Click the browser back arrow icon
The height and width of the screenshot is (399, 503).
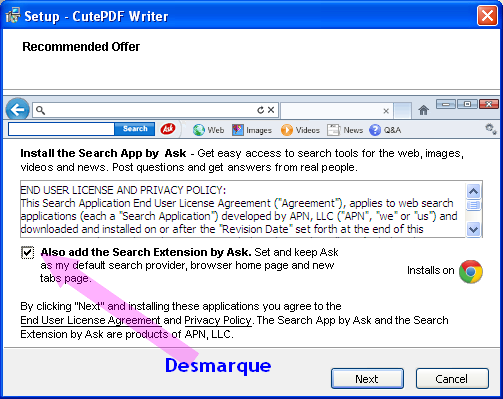click(17, 110)
